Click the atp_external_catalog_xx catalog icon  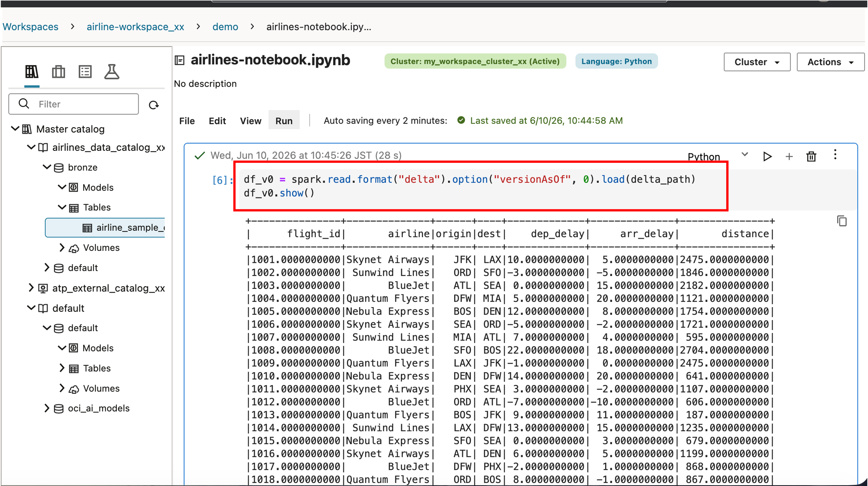(43, 288)
